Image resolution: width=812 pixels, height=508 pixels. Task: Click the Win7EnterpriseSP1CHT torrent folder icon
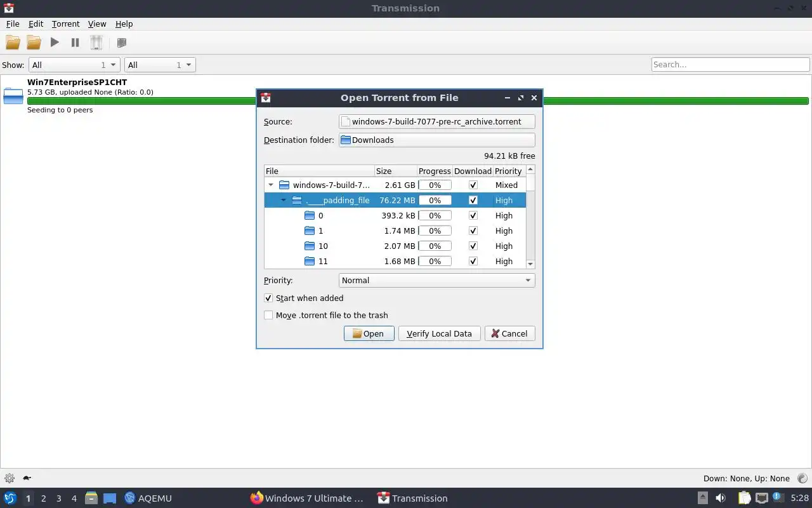coord(13,96)
